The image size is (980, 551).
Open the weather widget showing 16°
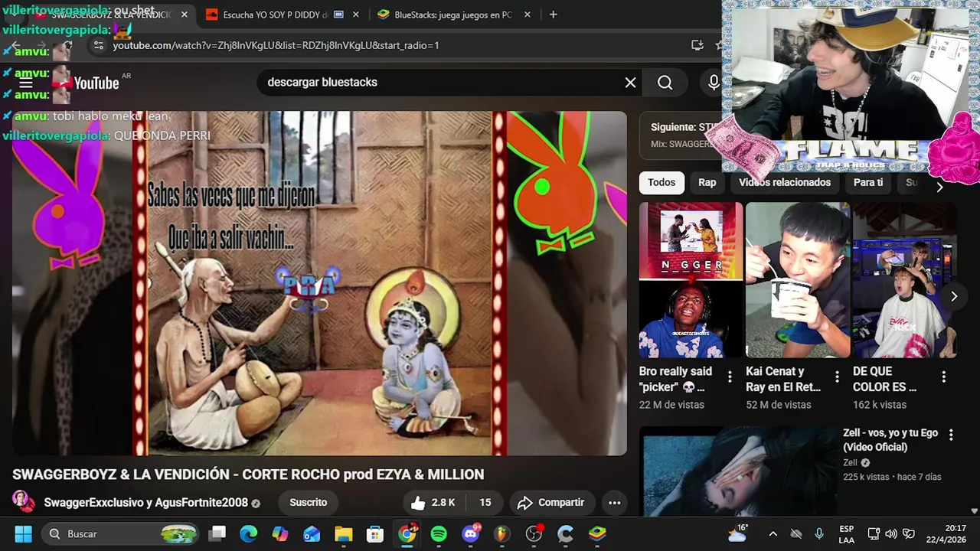click(x=738, y=533)
